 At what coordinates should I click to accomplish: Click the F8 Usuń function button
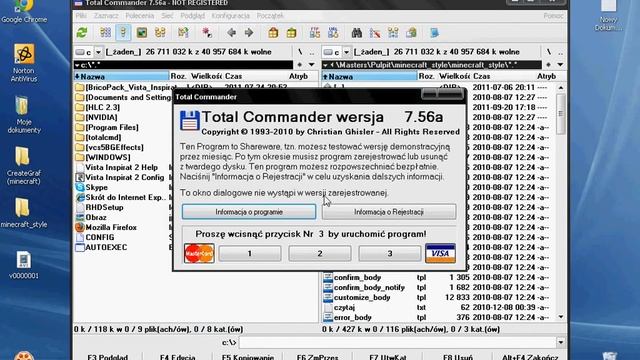tap(458, 357)
